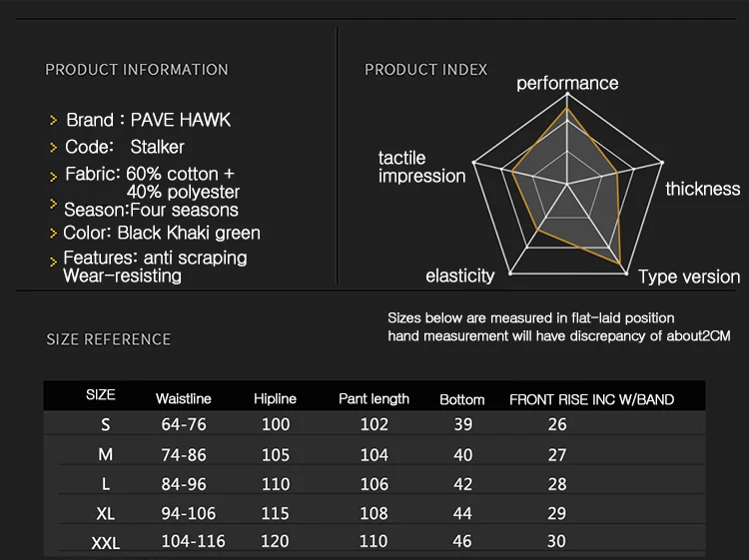Click the Pant length column header
The image size is (749, 560).
click(374, 399)
